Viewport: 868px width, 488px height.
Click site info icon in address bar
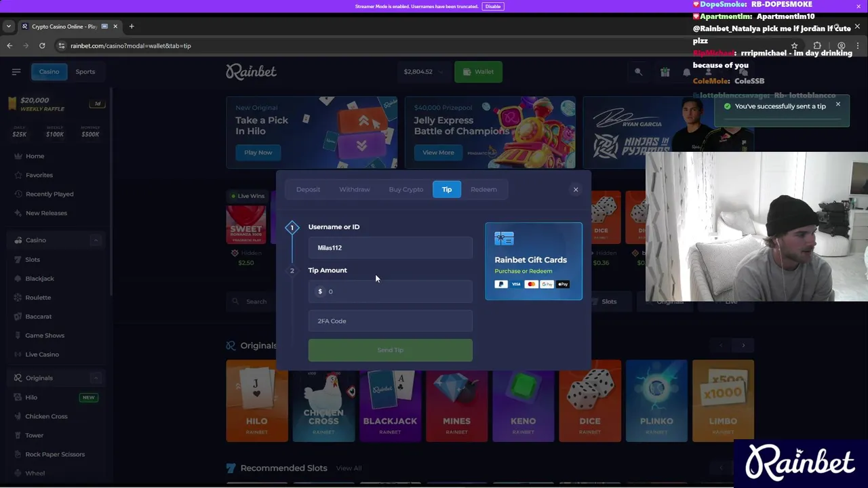[62, 45]
